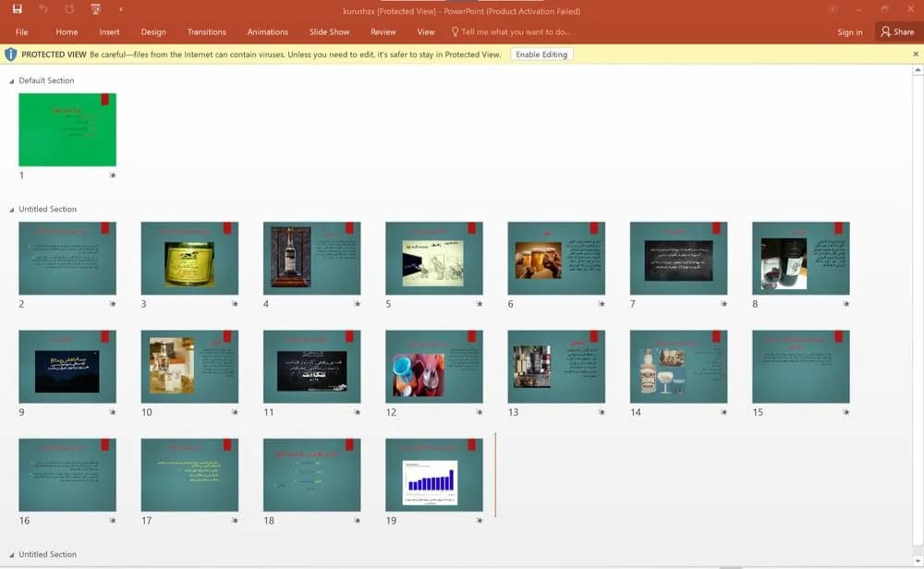Preview the transition star for slide 19
The image size is (924, 569).
coord(479,521)
